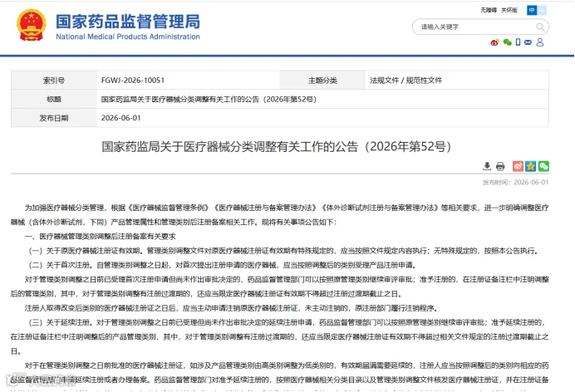Image resolution: width=575 pixels, height=392 pixels.
Task: Share article to Weibo red icon
Action: tap(518, 166)
